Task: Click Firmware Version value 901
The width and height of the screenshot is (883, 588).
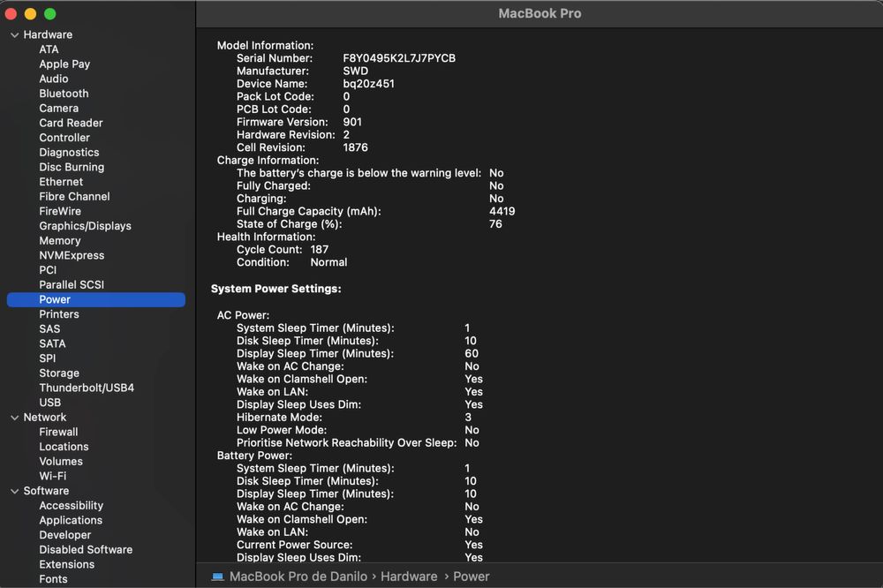Action: point(352,122)
